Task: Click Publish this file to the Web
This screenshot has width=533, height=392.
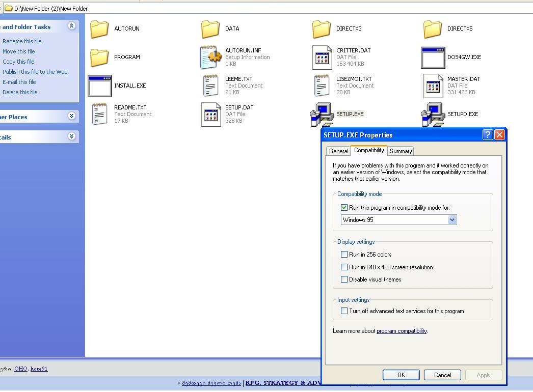Action: pos(35,72)
